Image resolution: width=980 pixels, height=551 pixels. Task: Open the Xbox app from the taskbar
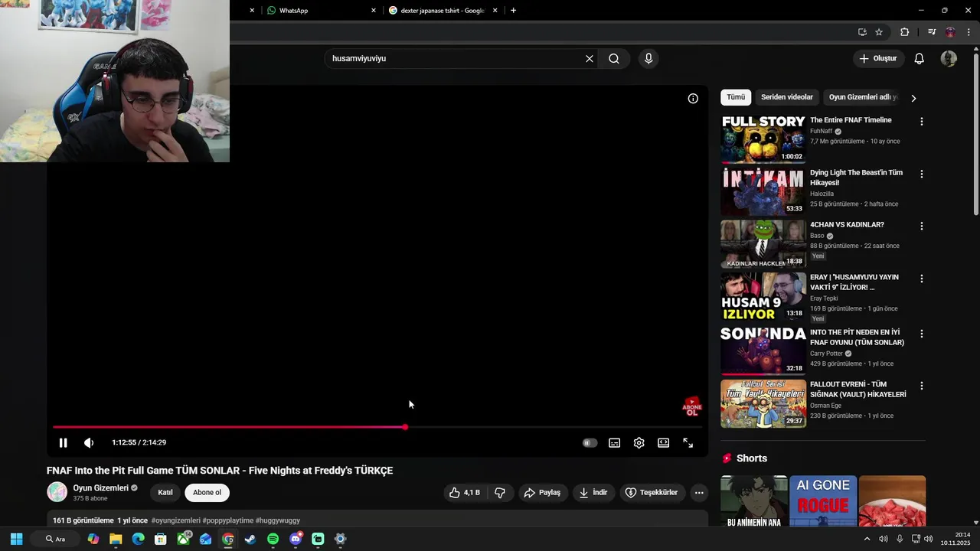[x=183, y=539]
